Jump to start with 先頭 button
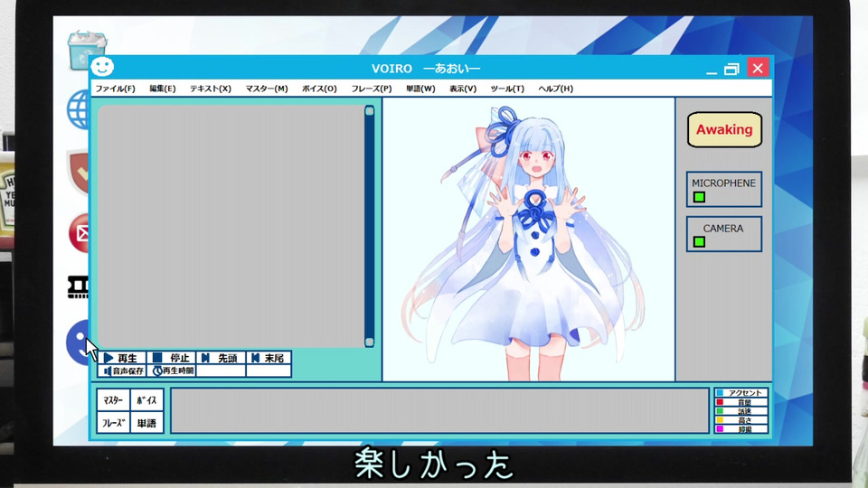The image size is (868, 488). [x=221, y=358]
